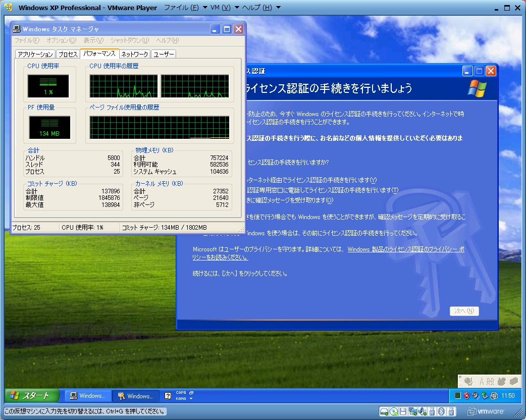This screenshot has width=526, height=420.
Task: Click the language bar help question icon
Action: 168,396
